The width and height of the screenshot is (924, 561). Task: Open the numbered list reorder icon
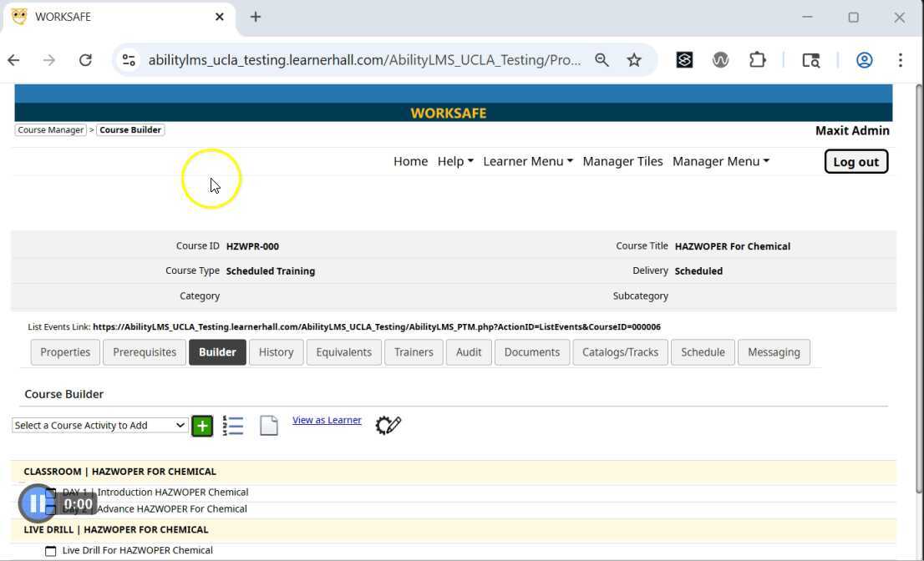[x=233, y=426]
